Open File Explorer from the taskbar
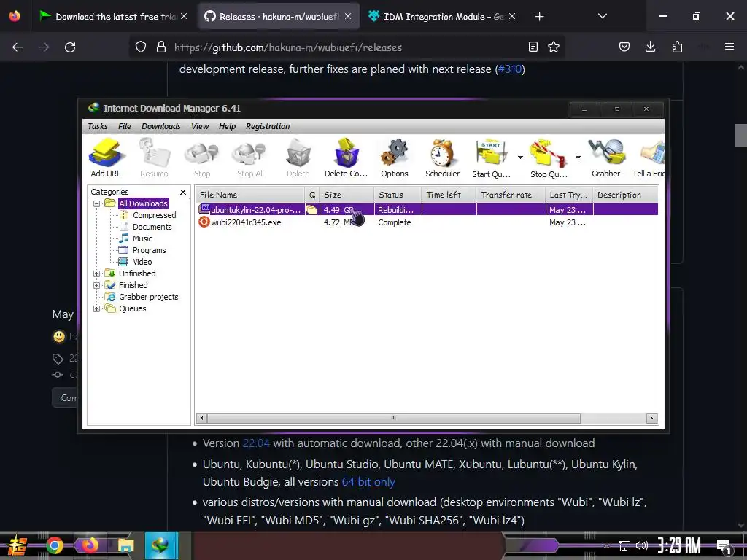Image resolution: width=747 pixels, height=560 pixels. (125, 545)
